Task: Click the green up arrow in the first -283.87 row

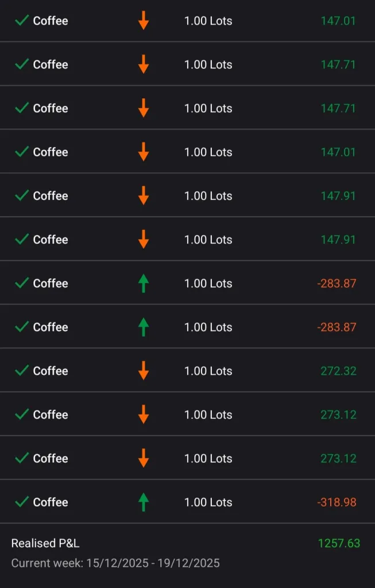Action: pyautogui.click(x=144, y=283)
